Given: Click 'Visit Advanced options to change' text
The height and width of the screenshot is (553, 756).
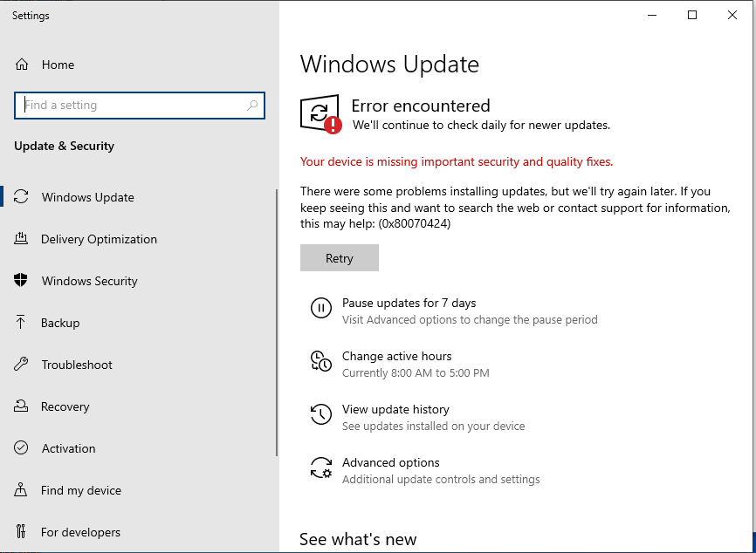Looking at the screenshot, I should (470, 320).
